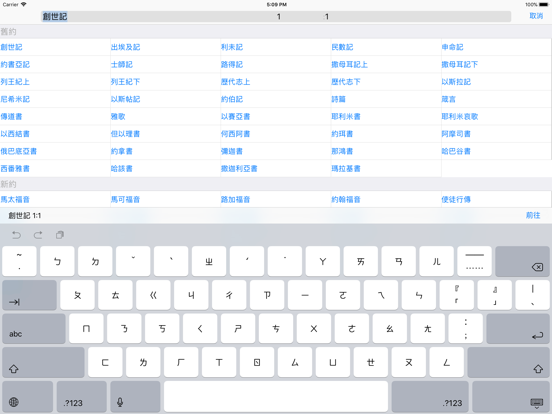Tap the return arrow key
Image resolution: width=552 pixels, height=414 pixels.
click(518, 328)
